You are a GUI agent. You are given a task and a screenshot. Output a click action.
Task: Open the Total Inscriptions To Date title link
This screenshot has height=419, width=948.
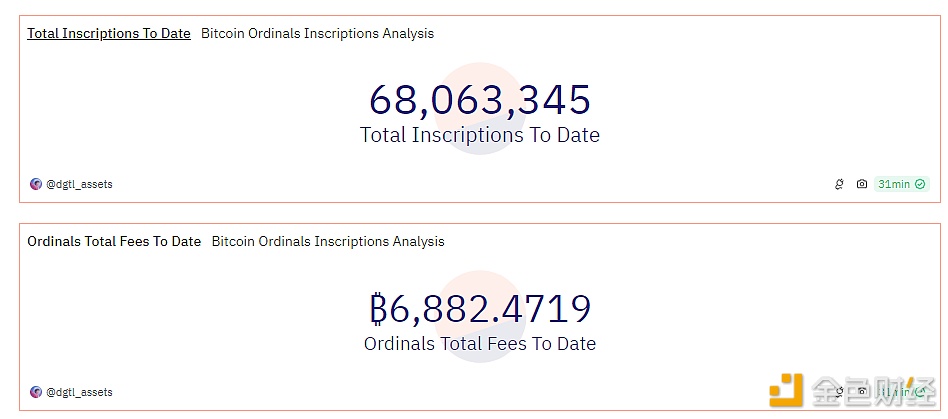click(108, 33)
